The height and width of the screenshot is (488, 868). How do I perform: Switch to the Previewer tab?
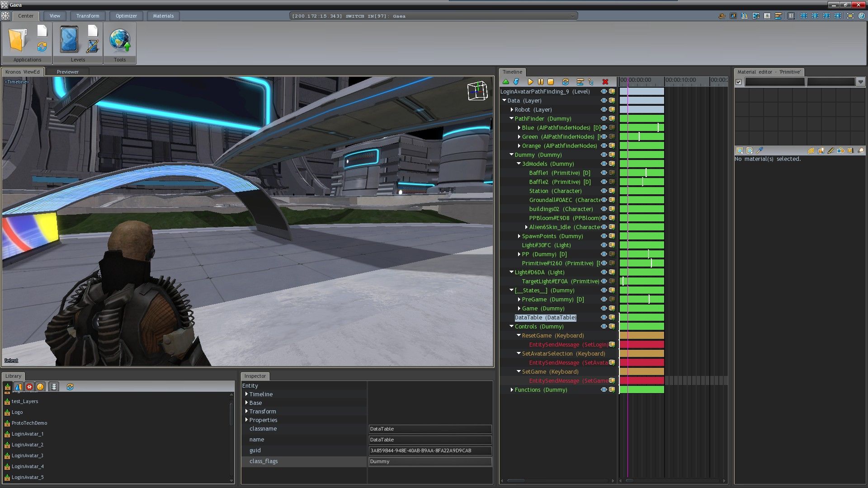[x=67, y=72]
